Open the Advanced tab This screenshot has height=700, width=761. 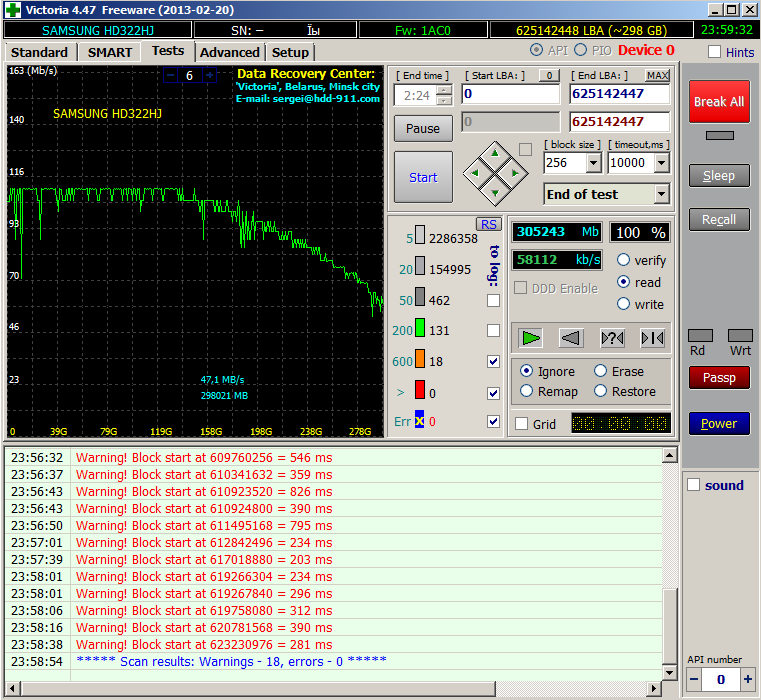230,52
